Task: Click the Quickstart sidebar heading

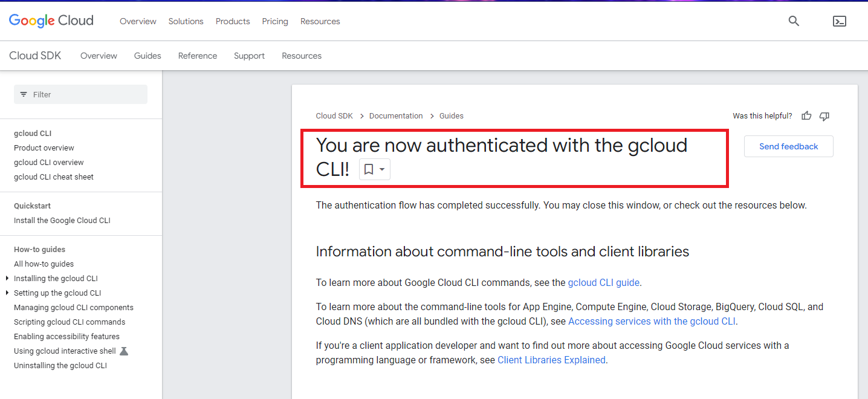Action: (x=32, y=206)
